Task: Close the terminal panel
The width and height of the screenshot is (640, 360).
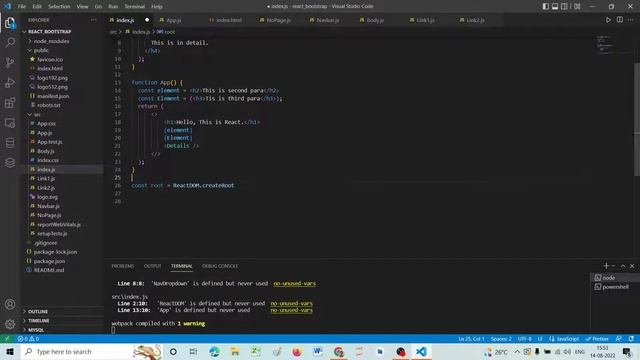Action: point(632,266)
